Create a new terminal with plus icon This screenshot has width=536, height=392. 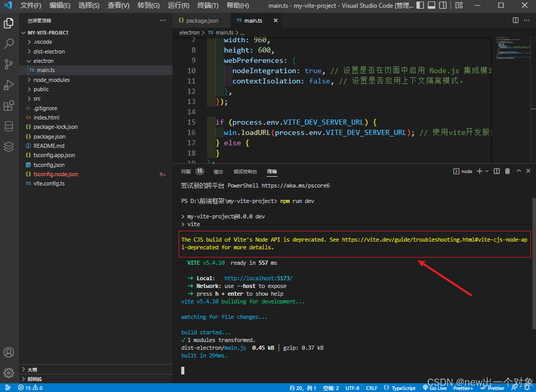click(479, 171)
